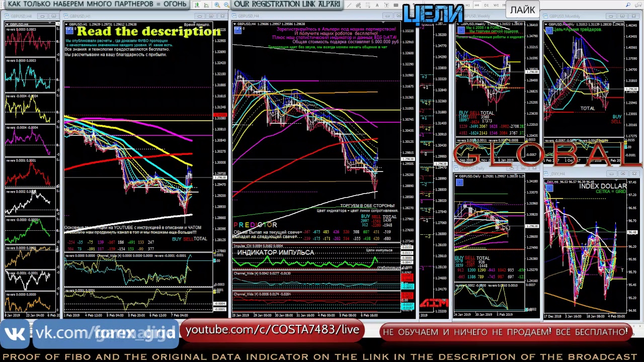Screen dimensions: 644x362
Task: Open GBPUSD,Monthly chart header dropdown triangle
Action: pos(546,24)
